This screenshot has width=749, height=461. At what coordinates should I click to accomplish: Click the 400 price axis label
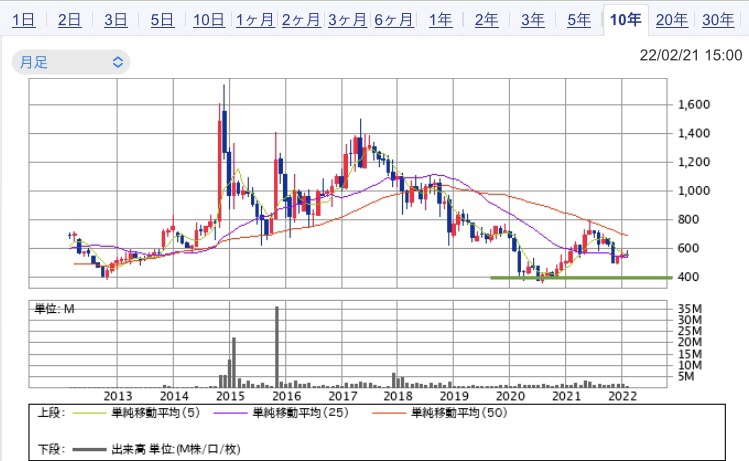click(x=688, y=277)
